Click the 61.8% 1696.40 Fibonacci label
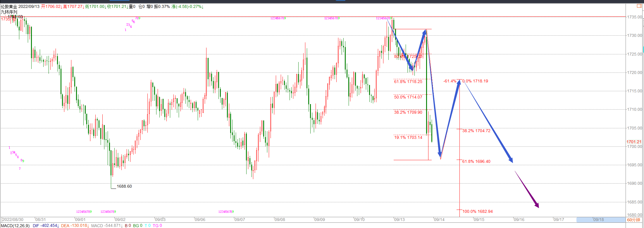This screenshot has width=644, height=228. [x=476, y=161]
